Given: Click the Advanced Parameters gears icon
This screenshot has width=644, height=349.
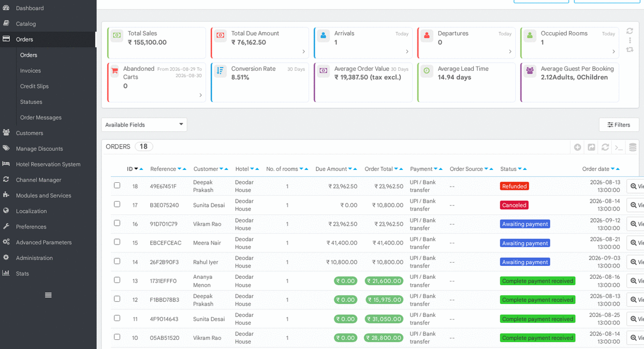Looking at the screenshot, I should tap(6, 242).
